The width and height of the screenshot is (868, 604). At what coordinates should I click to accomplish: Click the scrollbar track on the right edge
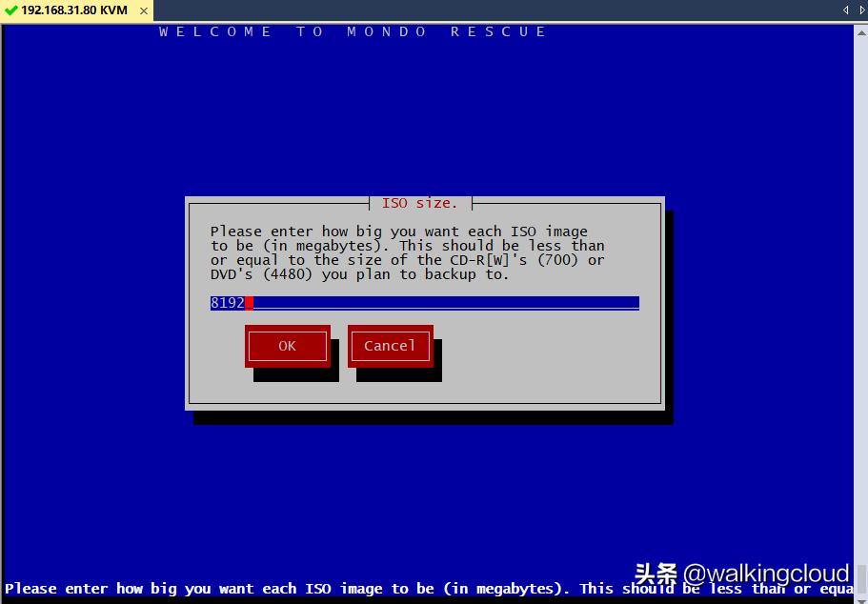coord(860,286)
